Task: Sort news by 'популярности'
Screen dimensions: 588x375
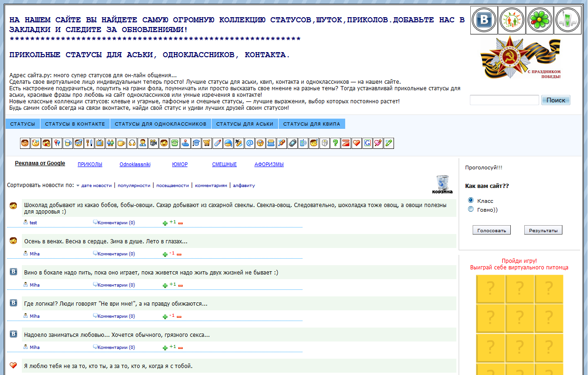Action: point(134,186)
